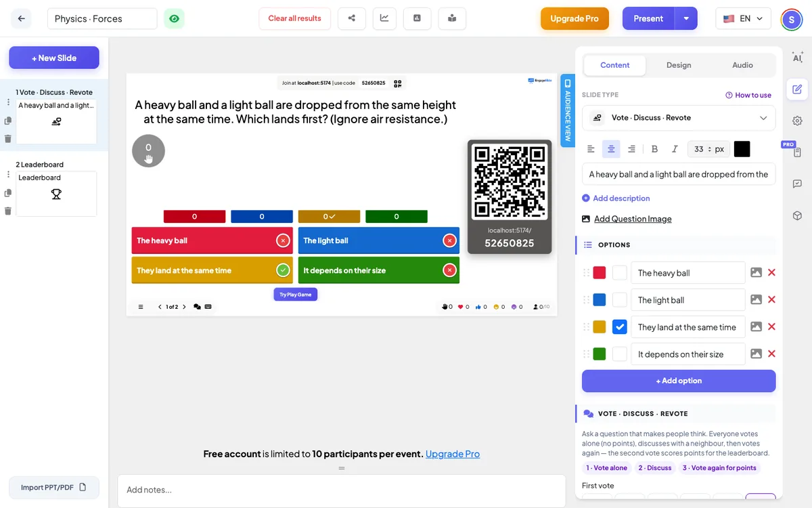Image resolution: width=812 pixels, height=508 pixels.
Task: Align question text to the right
Action: point(631,149)
